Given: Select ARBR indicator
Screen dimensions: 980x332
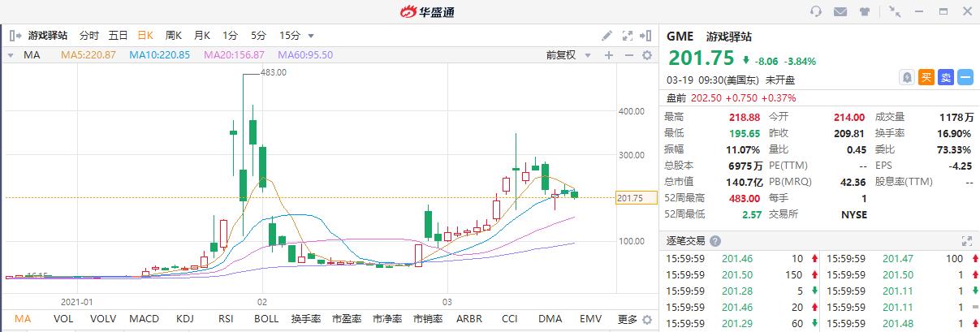Looking at the screenshot, I should pos(470,319).
